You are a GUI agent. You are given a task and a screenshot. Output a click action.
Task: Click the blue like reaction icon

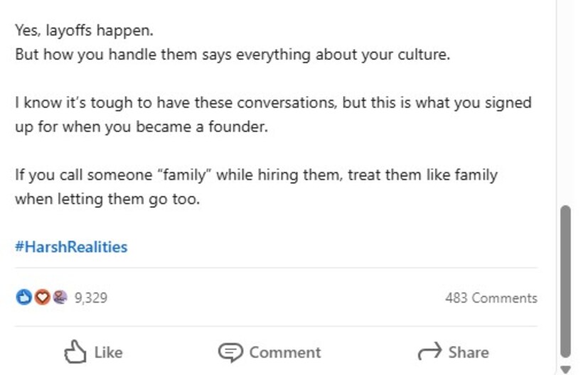click(23, 298)
